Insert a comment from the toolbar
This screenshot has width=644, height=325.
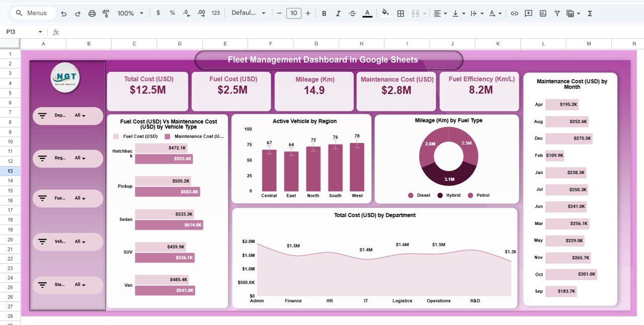tap(528, 13)
